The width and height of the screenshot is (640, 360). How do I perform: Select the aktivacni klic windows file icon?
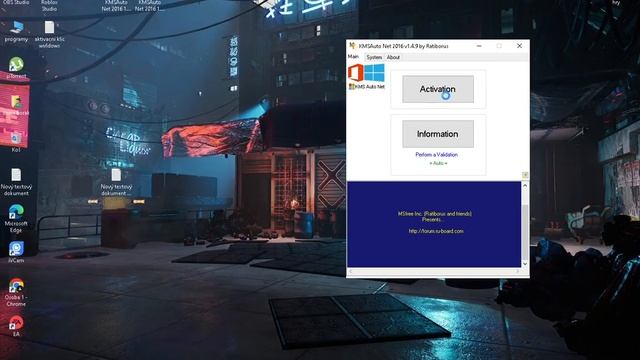point(49,35)
